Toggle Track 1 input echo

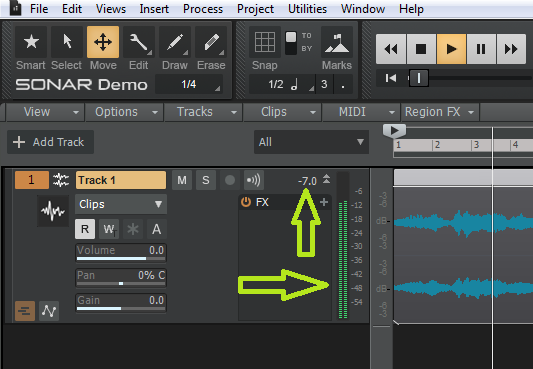[254, 180]
